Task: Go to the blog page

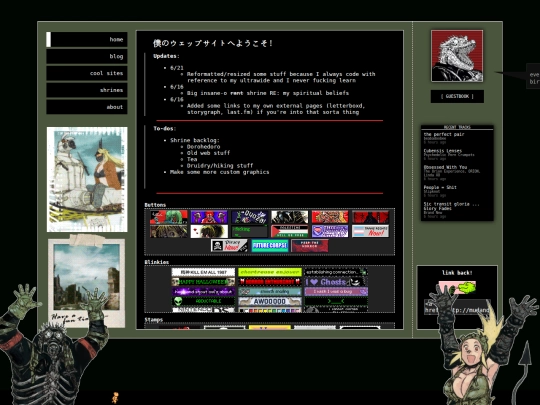Action: click(x=87, y=56)
